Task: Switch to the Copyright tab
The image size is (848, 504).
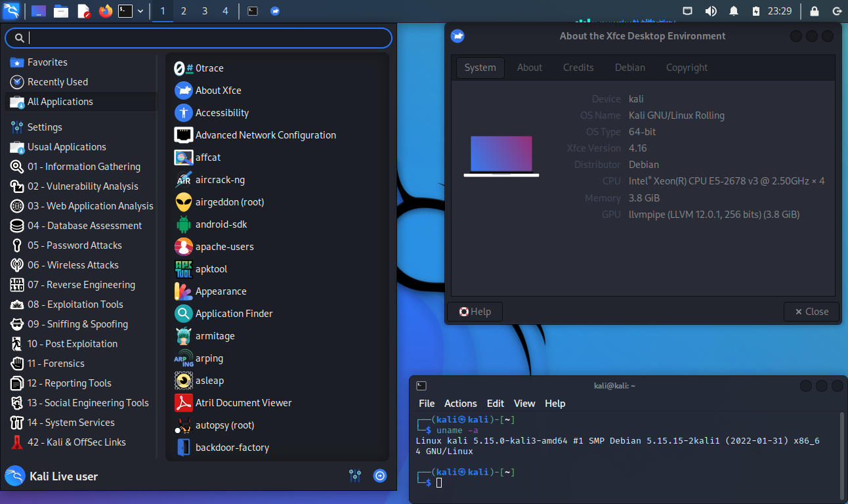Action: [687, 68]
